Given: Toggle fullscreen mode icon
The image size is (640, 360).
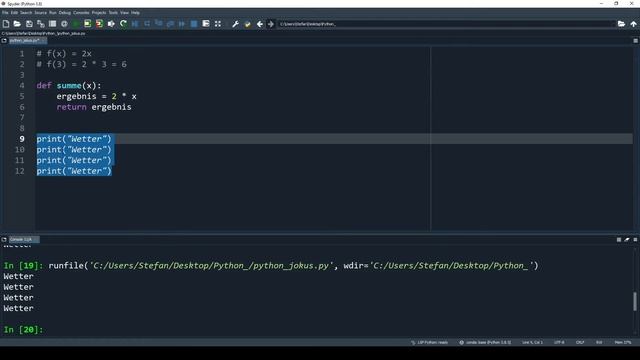Looking at the screenshot, I should pyautogui.click(x=218, y=24).
